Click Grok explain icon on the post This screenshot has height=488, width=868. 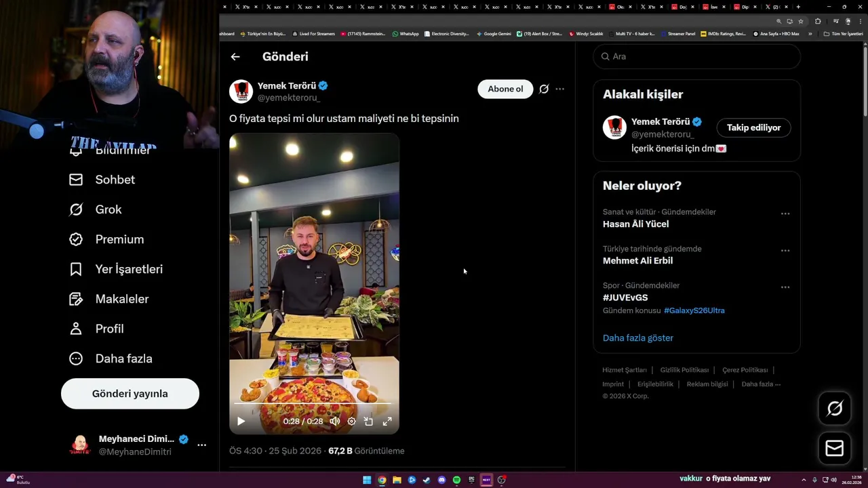[544, 89]
